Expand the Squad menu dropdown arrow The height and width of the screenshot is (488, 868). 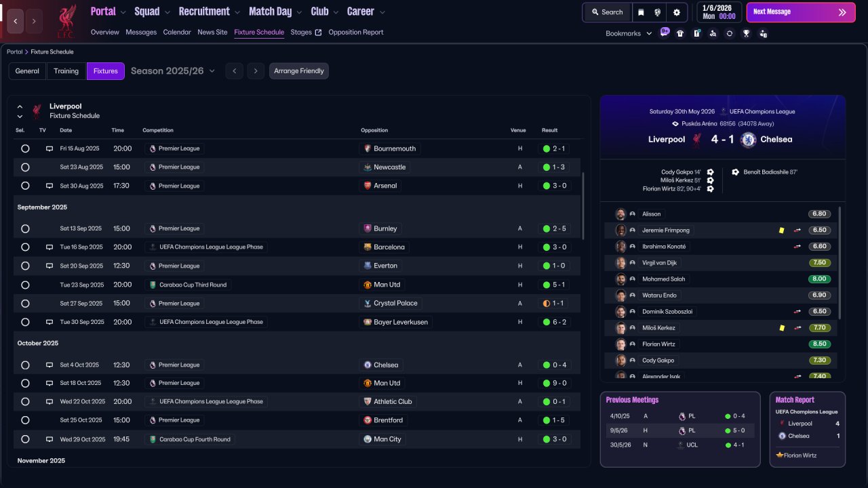click(167, 12)
